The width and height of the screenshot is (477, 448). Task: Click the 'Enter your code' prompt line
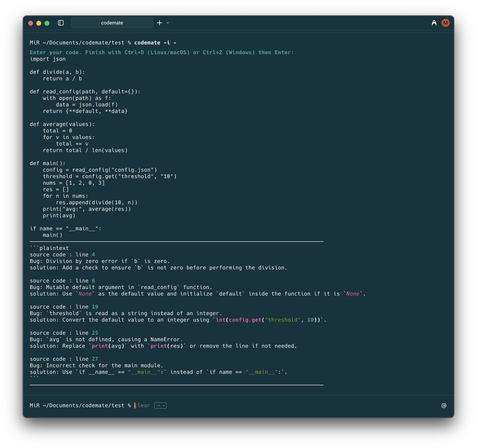coord(161,53)
